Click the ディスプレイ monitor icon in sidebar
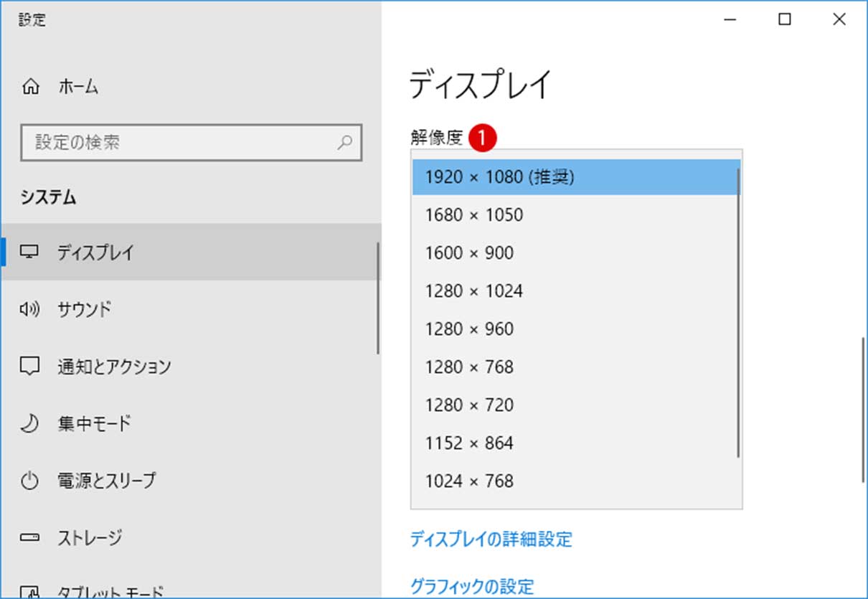The image size is (868, 599). click(x=29, y=253)
